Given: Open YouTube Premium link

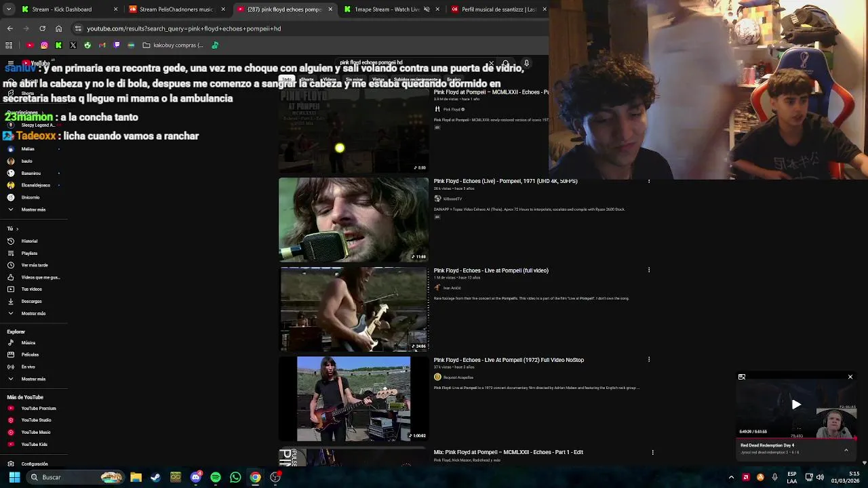Looking at the screenshot, I should click(38, 409).
